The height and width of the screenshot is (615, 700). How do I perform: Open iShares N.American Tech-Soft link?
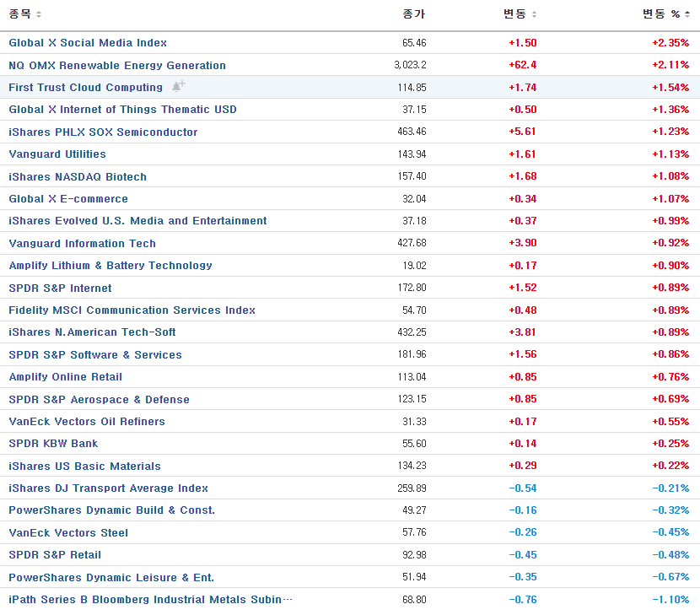(93, 332)
